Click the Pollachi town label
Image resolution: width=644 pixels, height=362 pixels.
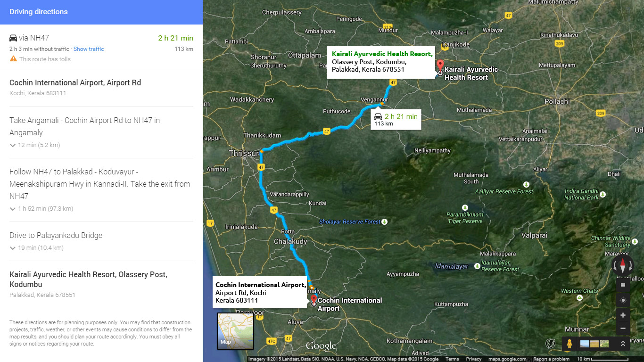tap(557, 101)
